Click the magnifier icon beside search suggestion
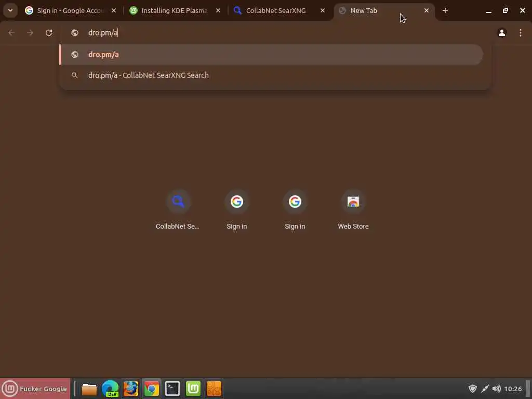 [x=75, y=75]
